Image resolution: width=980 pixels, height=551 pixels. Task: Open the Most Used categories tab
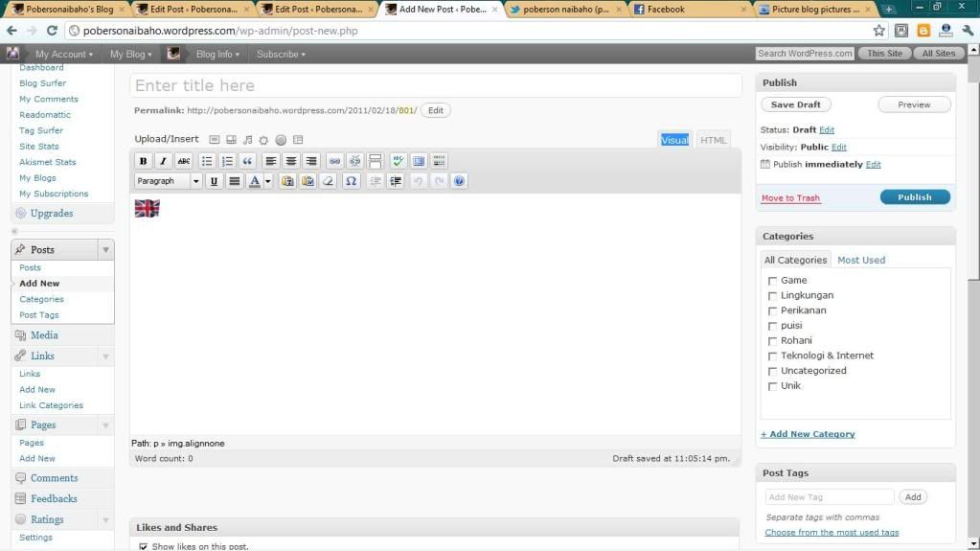point(860,260)
